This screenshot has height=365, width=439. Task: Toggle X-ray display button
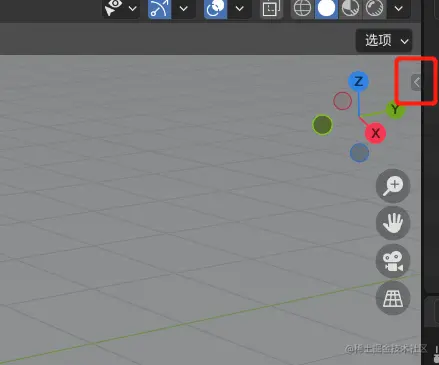[x=271, y=9]
